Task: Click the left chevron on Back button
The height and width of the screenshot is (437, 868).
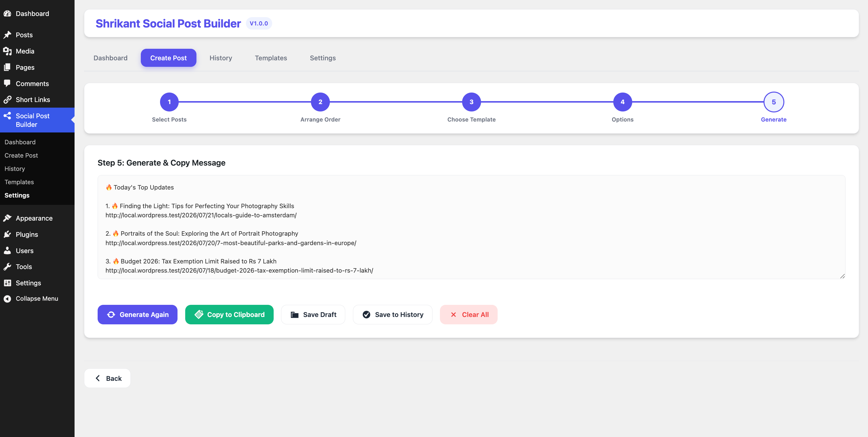Action: point(98,378)
